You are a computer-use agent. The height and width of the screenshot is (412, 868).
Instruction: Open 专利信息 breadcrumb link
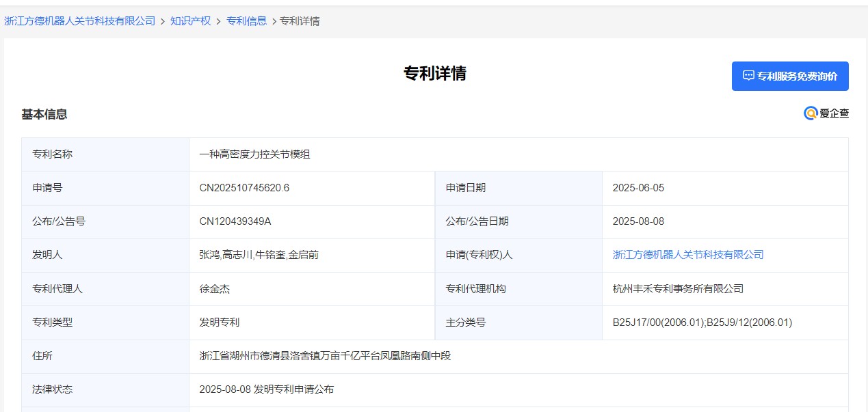[x=247, y=21]
